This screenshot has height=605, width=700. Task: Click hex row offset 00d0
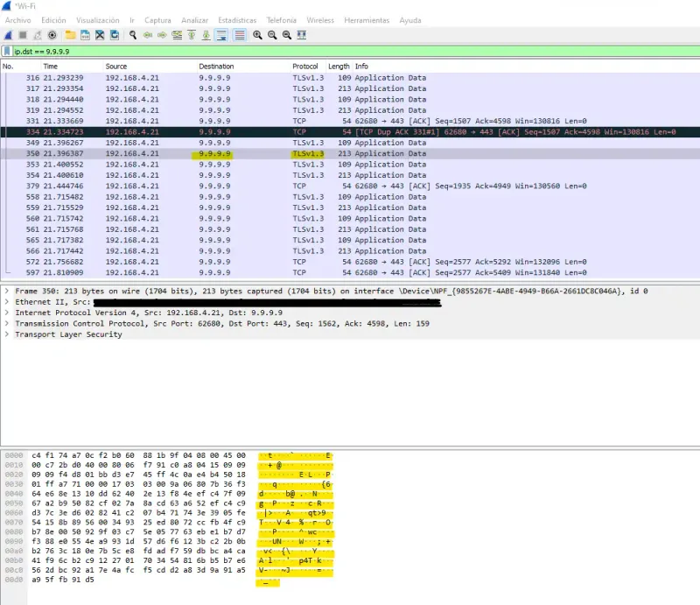(x=14, y=580)
